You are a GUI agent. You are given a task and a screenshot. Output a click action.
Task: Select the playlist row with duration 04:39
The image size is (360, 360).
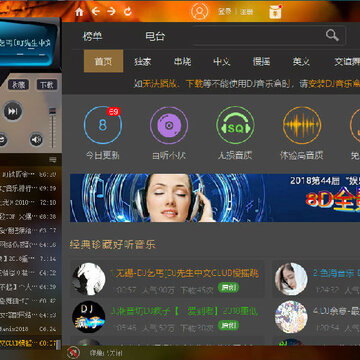click(x=28, y=287)
